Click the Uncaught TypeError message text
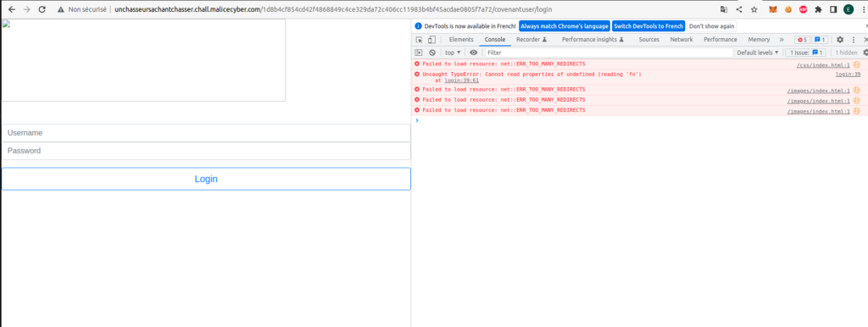Viewport: 868px width, 327px height. [531, 75]
